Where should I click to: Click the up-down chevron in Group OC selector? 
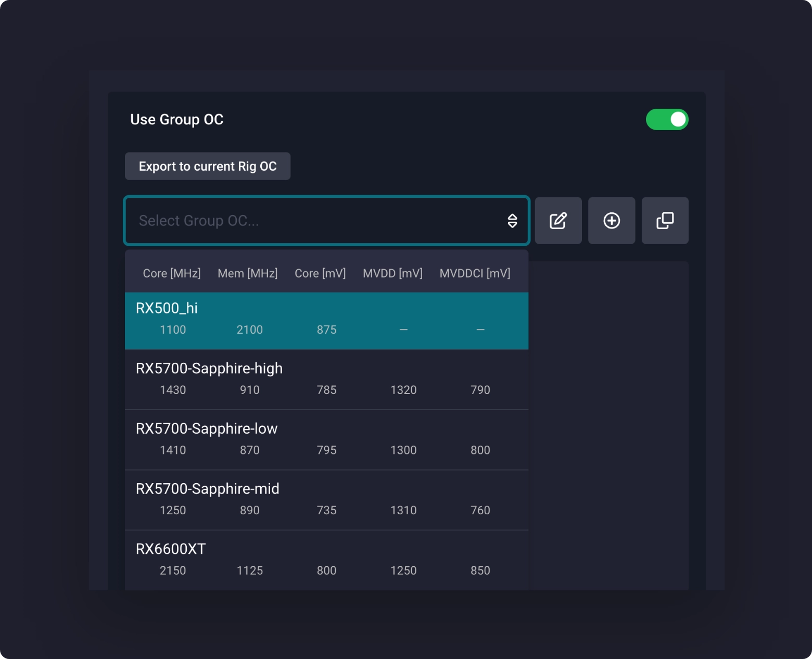[x=512, y=221]
